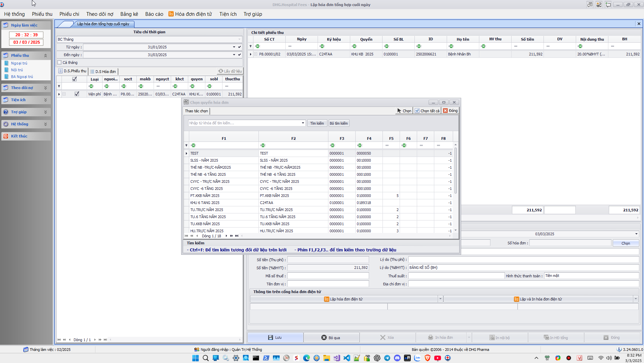Open the BC Tháng dropdown
This screenshot has height=363, width=644.
(239, 39)
